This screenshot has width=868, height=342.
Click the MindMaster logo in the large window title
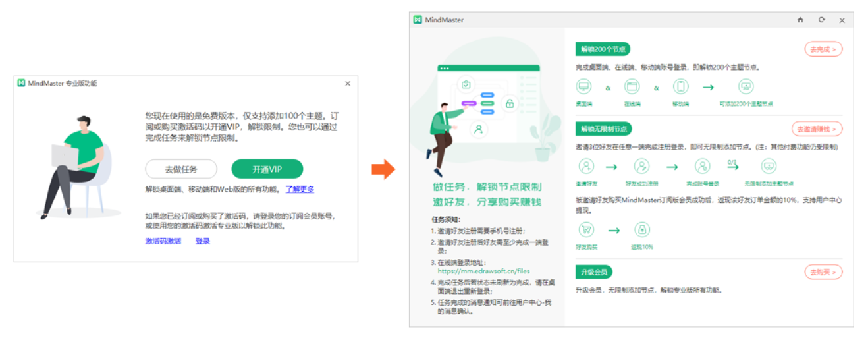click(417, 20)
